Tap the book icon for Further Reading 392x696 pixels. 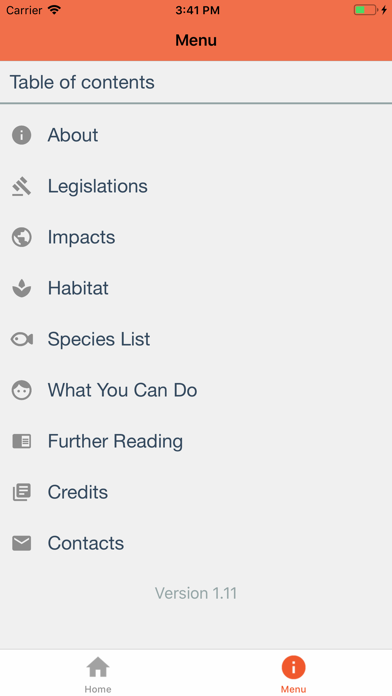21,441
